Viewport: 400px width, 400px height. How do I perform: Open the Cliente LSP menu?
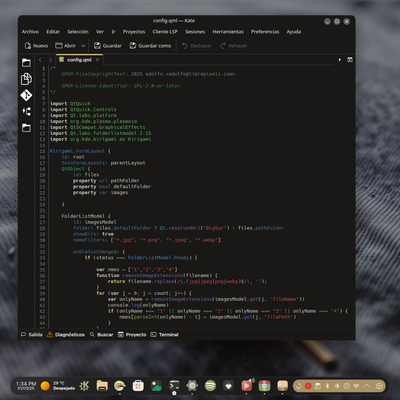point(165,32)
